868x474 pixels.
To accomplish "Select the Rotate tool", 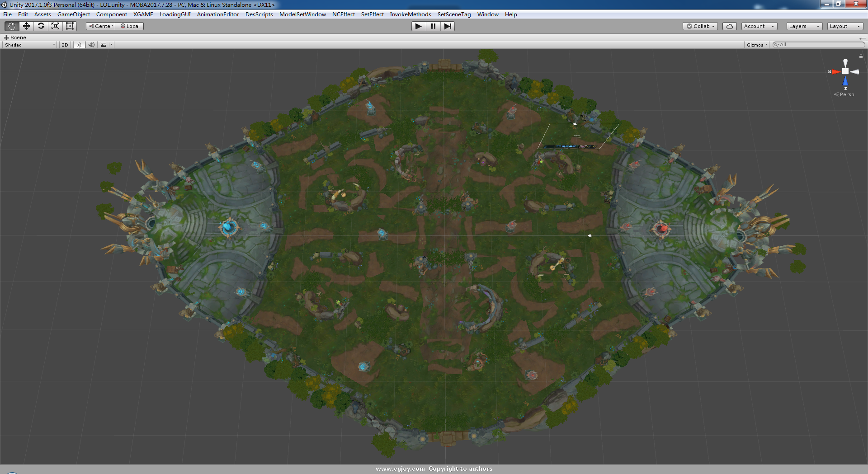I will click(41, 26).
